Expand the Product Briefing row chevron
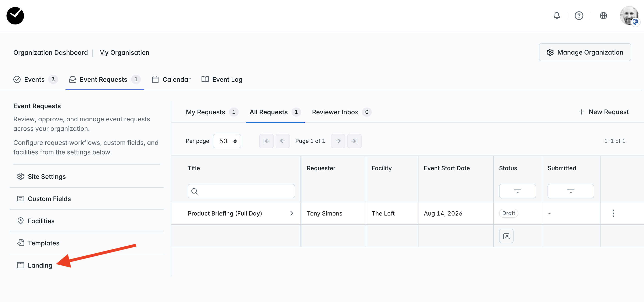 [x=291, y=213]
